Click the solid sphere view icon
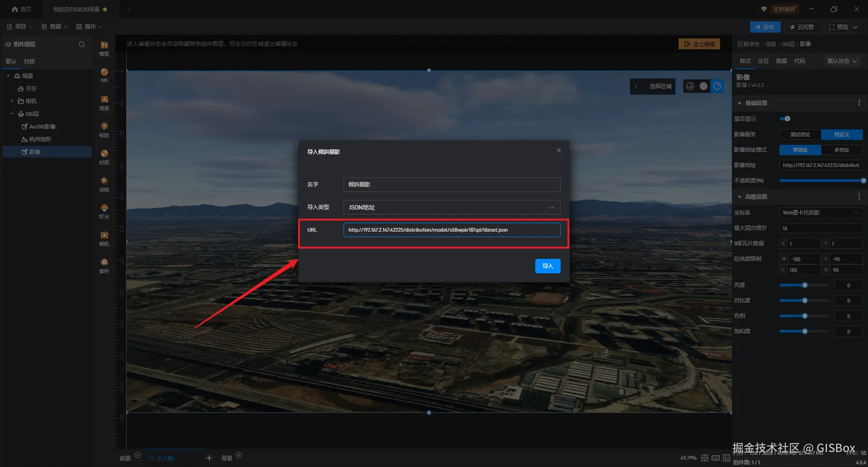The height and width of the screenshot is (467, 868). (703, 86)
